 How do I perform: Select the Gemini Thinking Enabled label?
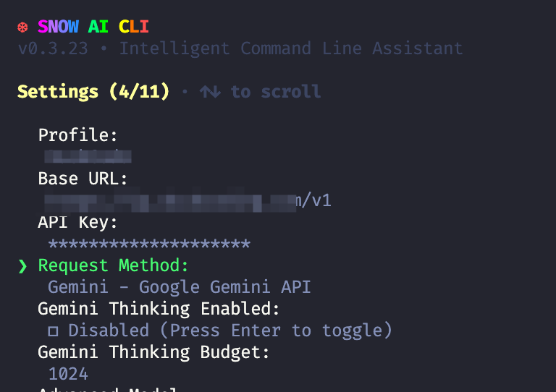coord(159,309)
